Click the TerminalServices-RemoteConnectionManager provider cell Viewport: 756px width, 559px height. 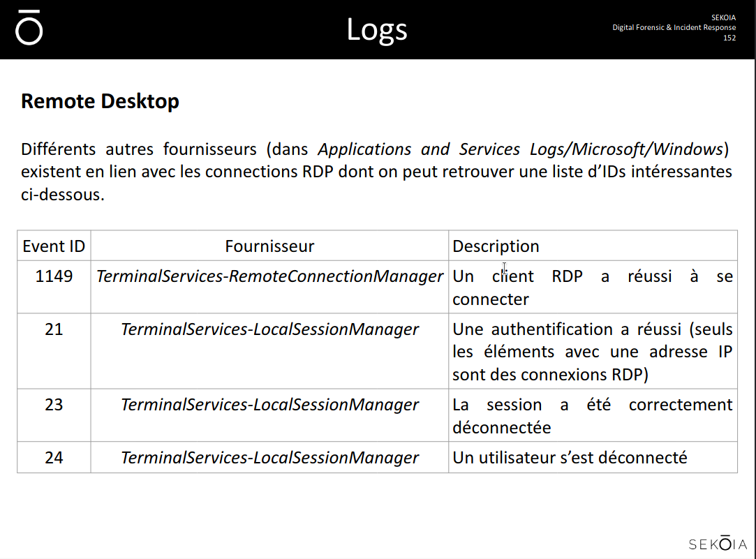[269, 276]
